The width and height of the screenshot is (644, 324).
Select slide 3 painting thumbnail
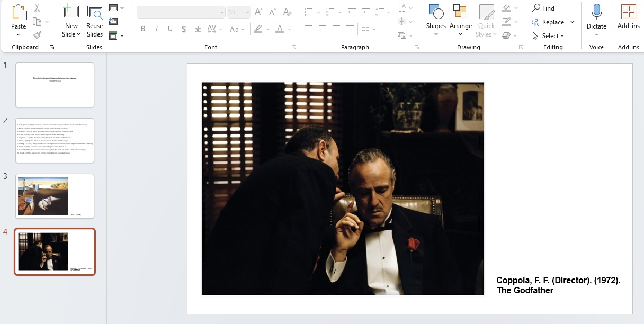[55, 196]
